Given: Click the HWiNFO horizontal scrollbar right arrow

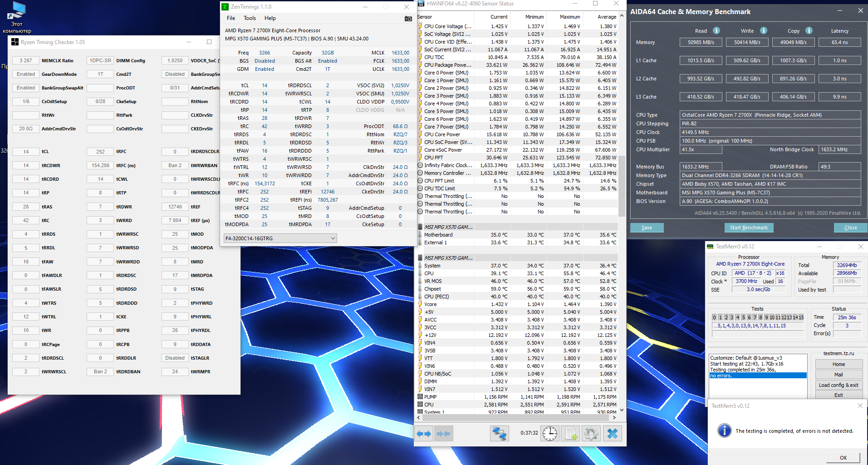Looking at the screenshot, I should pyautogui.click(x=614, y=417).
